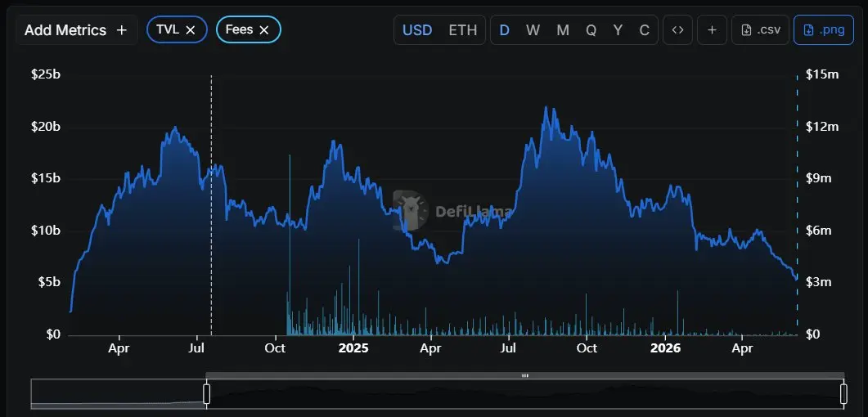Select cumulative C interval

coord(645,30)
